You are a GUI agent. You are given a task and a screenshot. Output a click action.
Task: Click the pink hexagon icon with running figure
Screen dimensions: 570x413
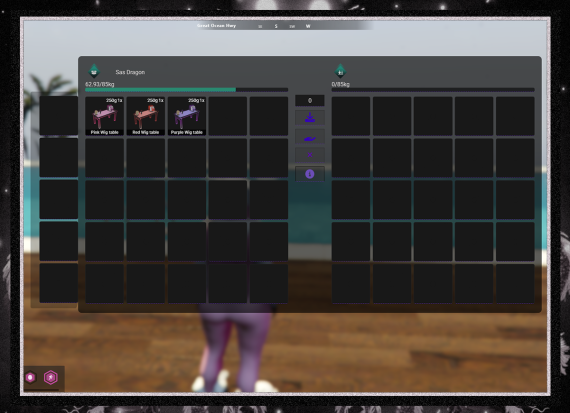click(51, 377)
